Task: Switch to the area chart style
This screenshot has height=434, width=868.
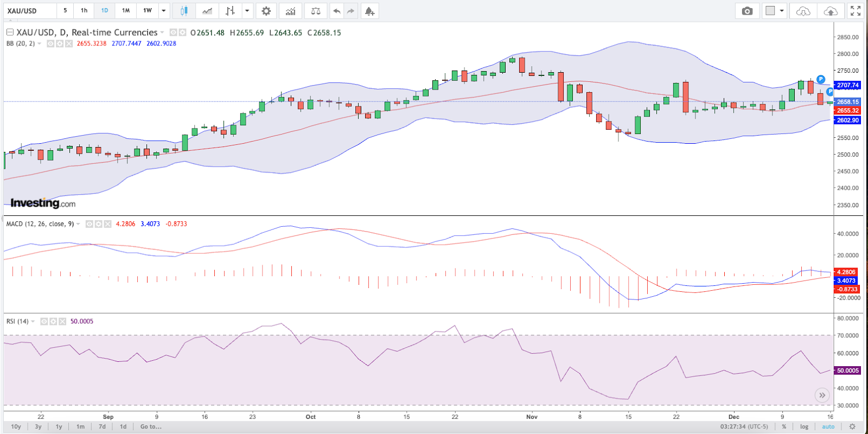Action: coord(207,11)
